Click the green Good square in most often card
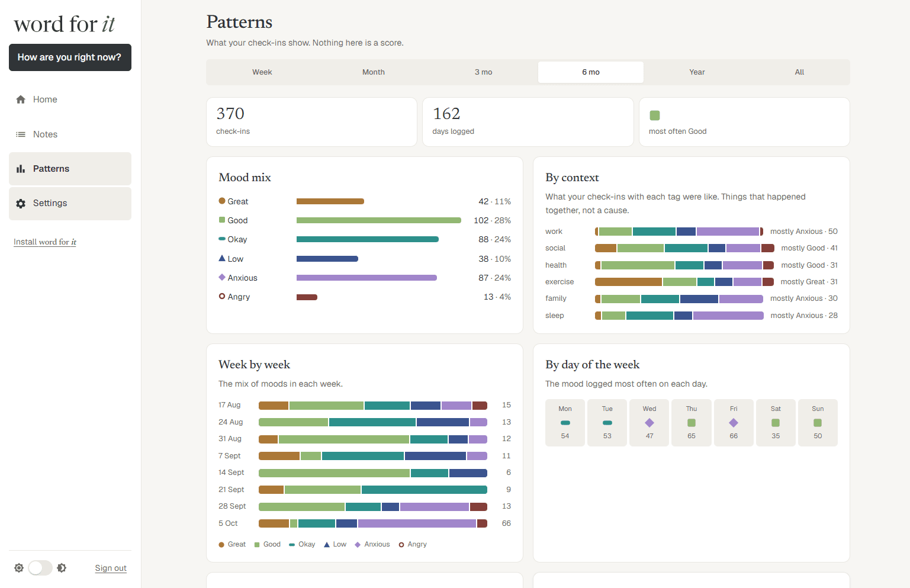The width and height of the screenshot is (910, 588). (x=655, y=115)
